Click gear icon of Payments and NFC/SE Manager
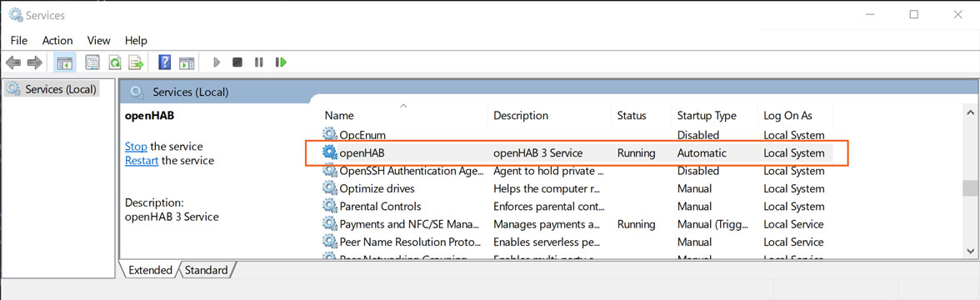The image size is (980, 300). pyautogui.click(x=329, y=223)
